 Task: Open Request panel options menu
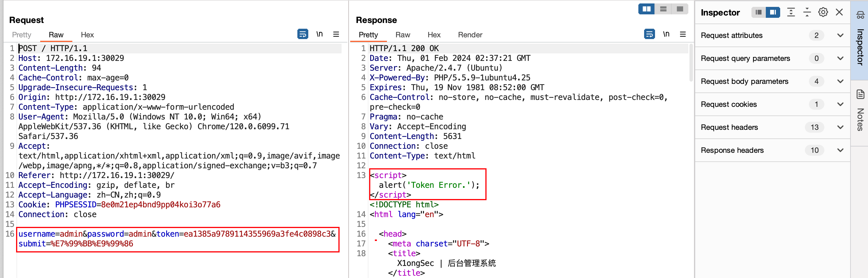click(x=336, y=34)
